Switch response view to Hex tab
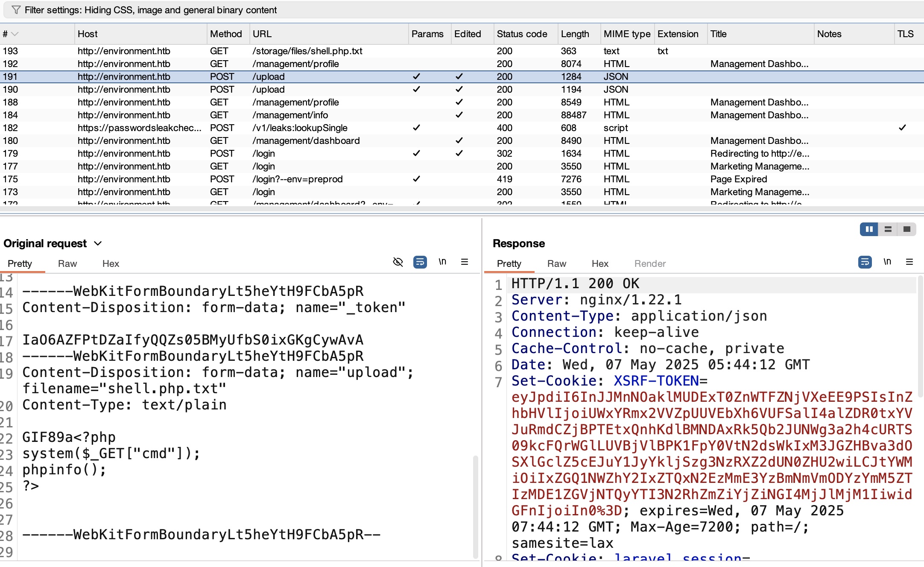The width and height of the screenshot is (924, 567). coord(599,263)
